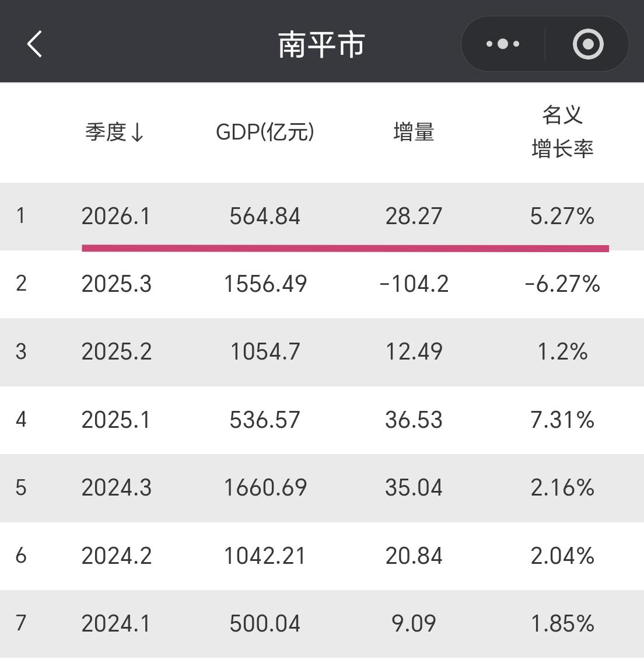Open the mini-program more options (...) icon

tap(502, 43)
